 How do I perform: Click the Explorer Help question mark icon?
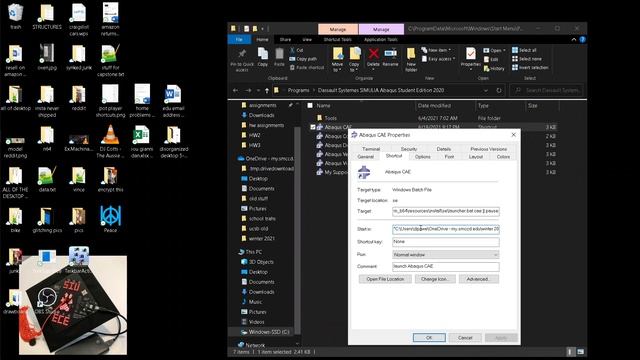click(x=582, y=40)
